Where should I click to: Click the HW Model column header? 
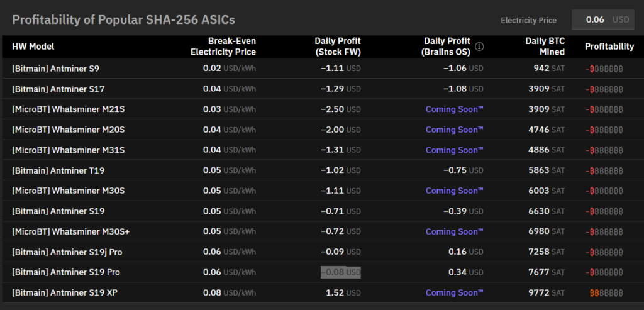click(33, 47)
